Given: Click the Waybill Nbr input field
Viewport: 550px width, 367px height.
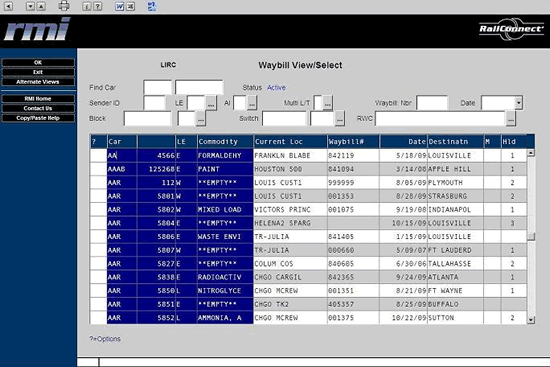Looking at the screenshot, I should point(432,103).
